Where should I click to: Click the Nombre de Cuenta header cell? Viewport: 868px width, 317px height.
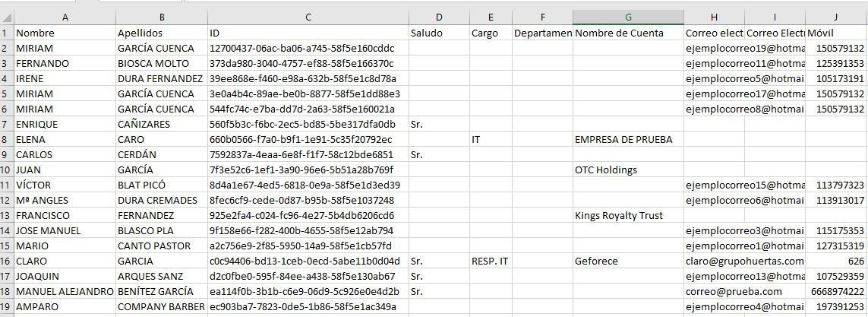tap(628, 33)
